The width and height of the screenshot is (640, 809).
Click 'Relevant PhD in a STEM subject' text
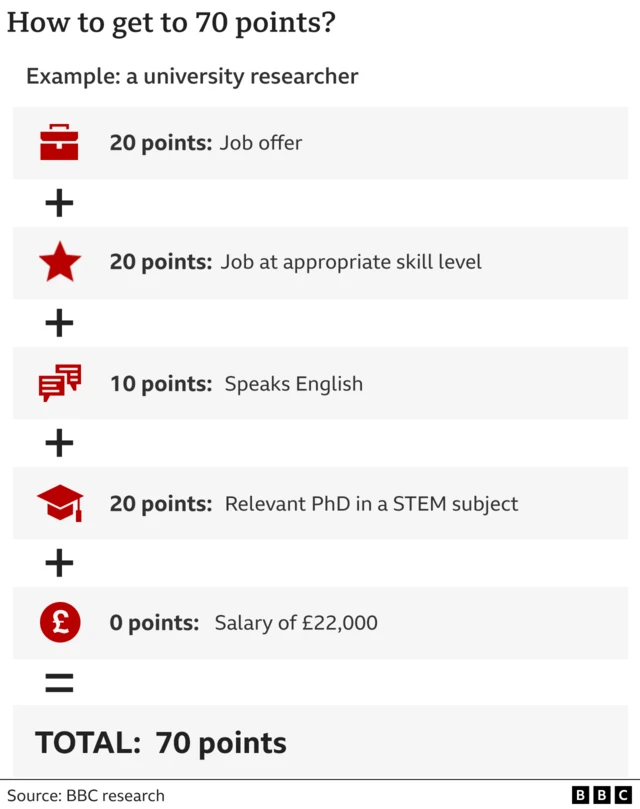pyautogui.click(x=371, y=503)
